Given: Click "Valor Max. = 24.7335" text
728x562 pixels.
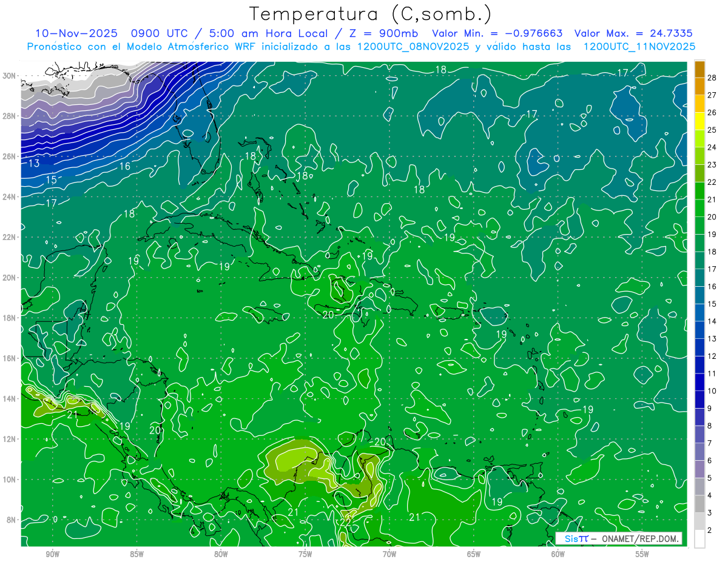Looking at the screenshot, I should 633,33.
